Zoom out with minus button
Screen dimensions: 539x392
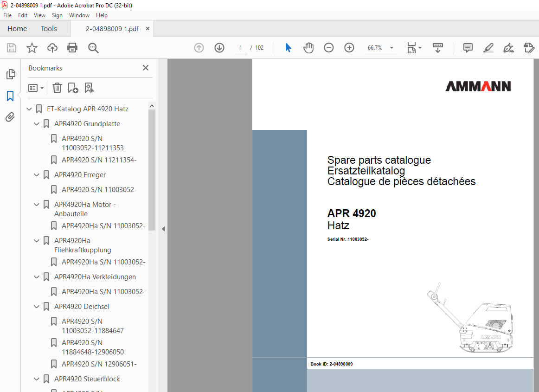click(x=328, y=48)
